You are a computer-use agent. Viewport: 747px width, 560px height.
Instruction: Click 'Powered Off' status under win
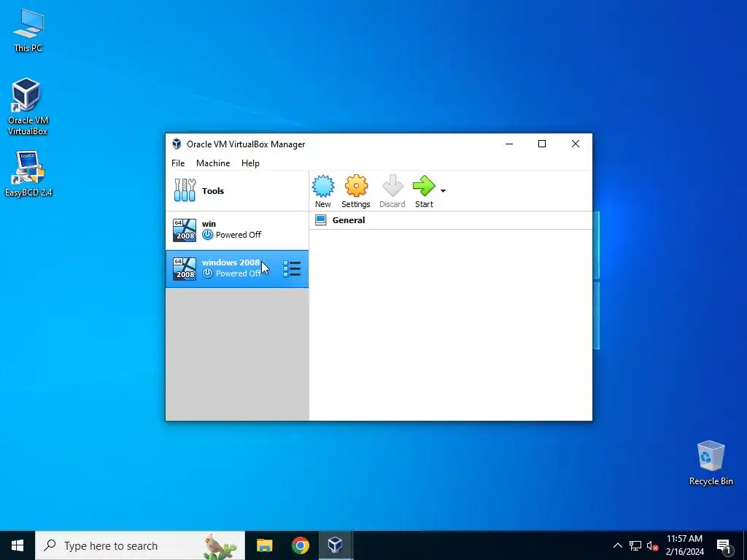(x=239, y=235)
